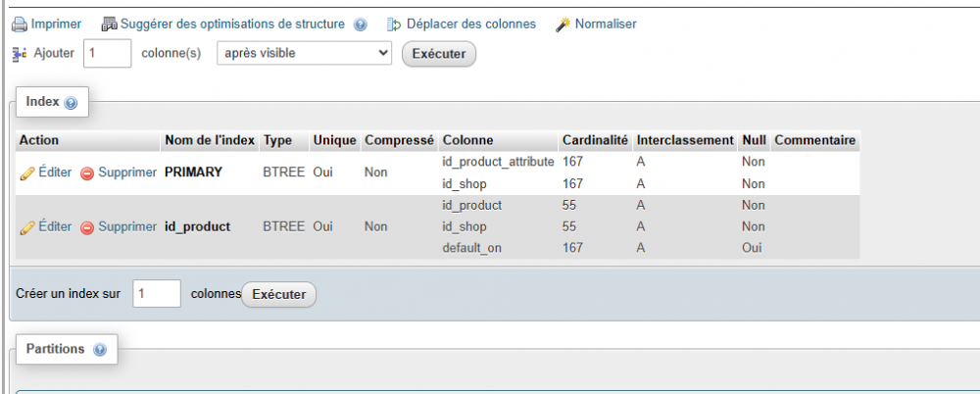Click the Normaliser link
Screen dimensions: 980x394
(x=606, y=24)
